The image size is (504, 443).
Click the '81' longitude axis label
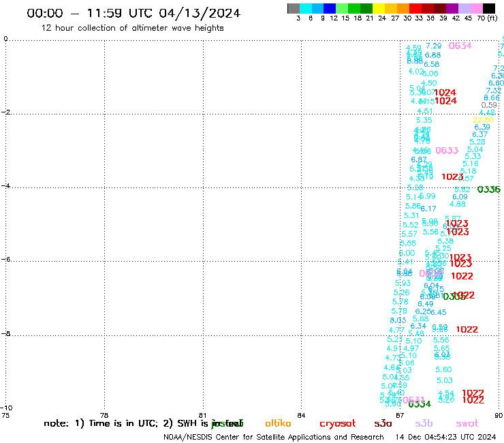coord(202,415)
